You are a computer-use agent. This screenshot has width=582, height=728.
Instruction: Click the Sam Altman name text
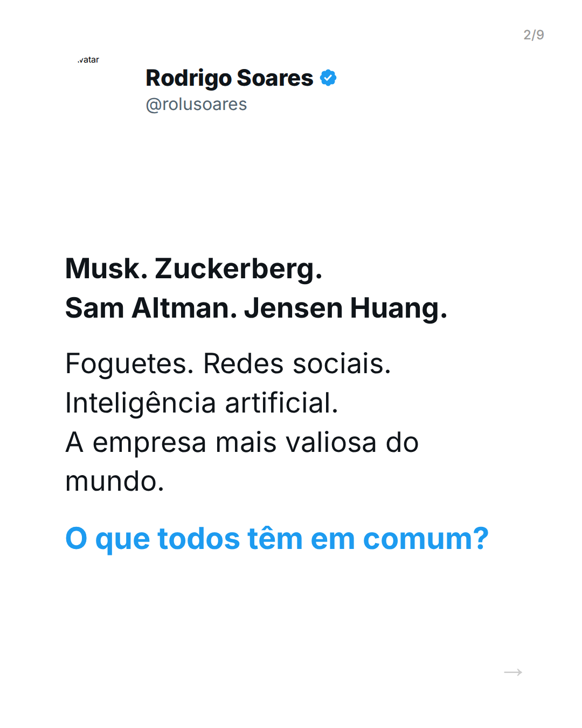point(150,308)
